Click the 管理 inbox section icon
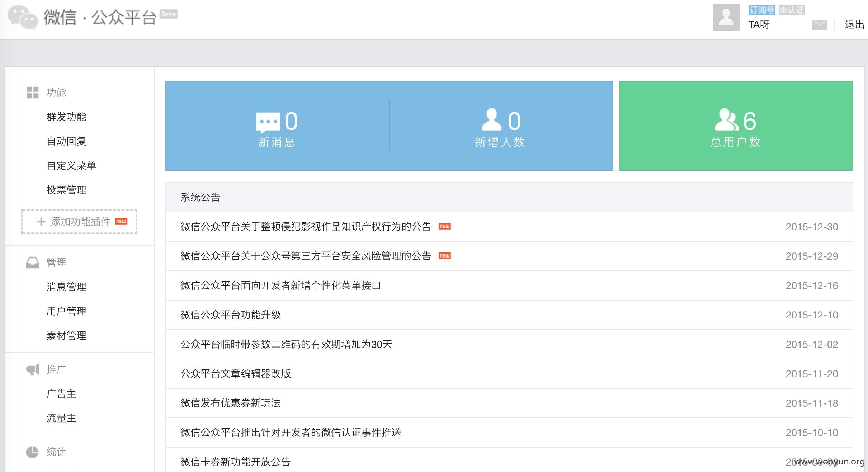 33,263
